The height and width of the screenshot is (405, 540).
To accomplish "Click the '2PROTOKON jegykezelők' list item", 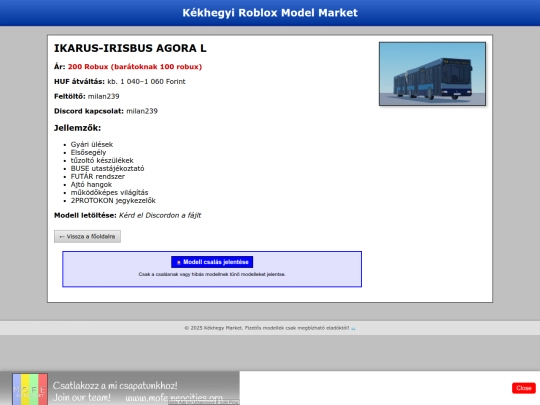I will [x=113, y=200].
